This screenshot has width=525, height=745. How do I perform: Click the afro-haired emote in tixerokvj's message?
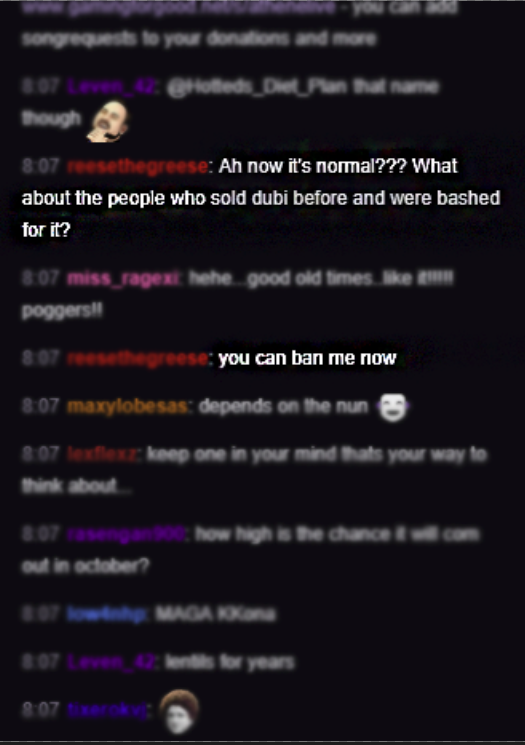tap(178, 711)
